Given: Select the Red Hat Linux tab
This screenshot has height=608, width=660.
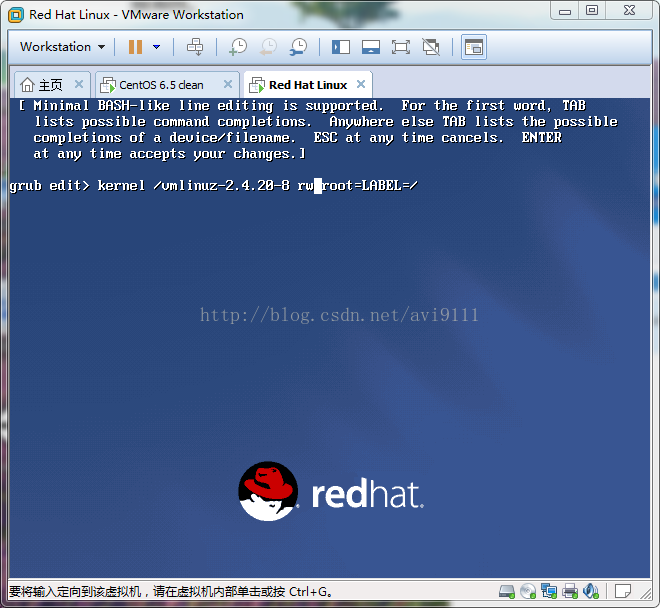Looking at the screenshot, I should pos(308,85).
